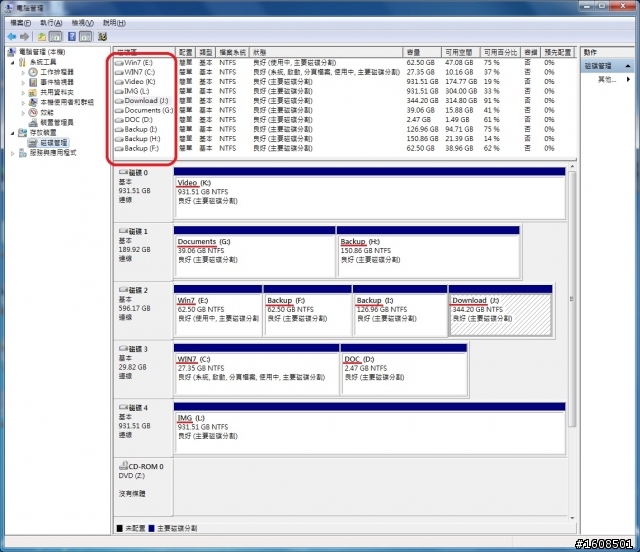Image resolution: width=640 pixels, height=552 pixels.
Task: Select WIN7 (C:) drive in volume list
Action: pyautogui.click(x=135, y=72)
